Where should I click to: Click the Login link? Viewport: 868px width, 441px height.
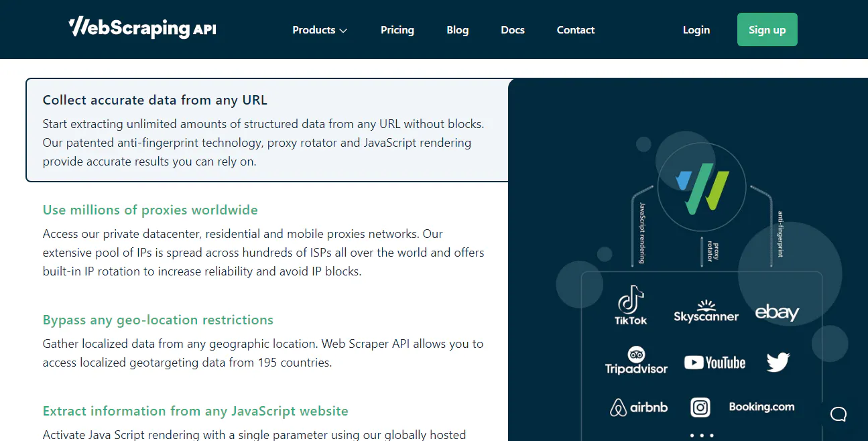(x=696, y=29)
